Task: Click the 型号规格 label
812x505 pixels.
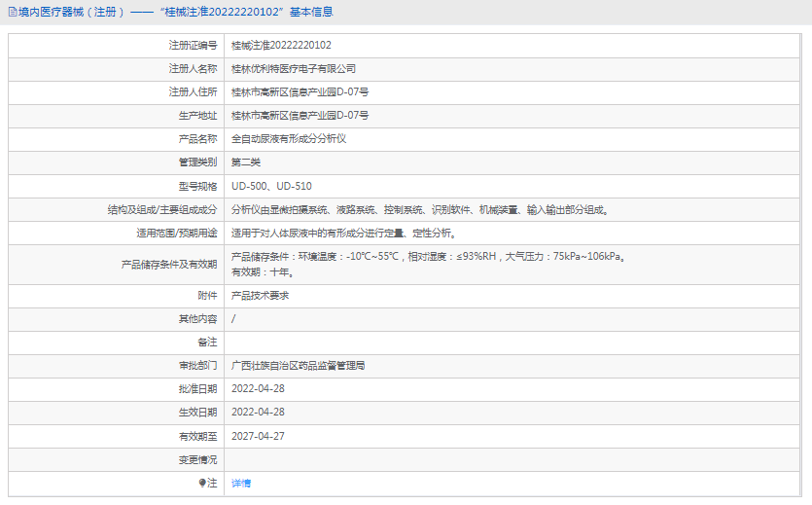Action: coord(197,187)
